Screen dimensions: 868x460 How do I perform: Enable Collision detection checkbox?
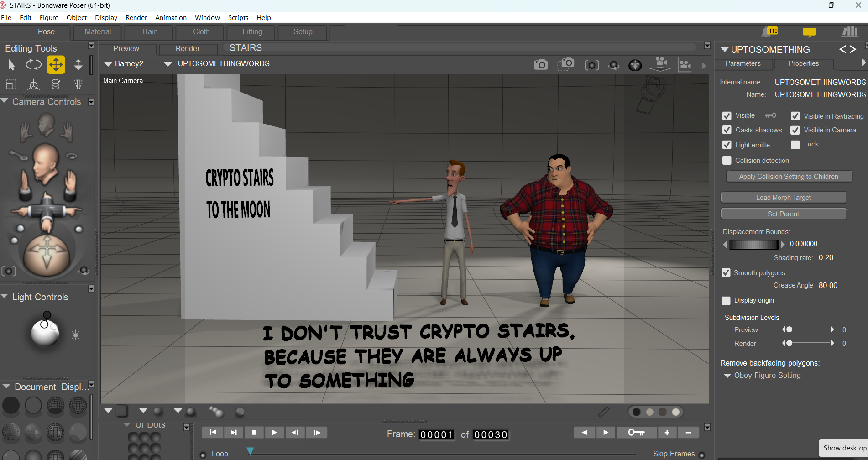(727, 161)
